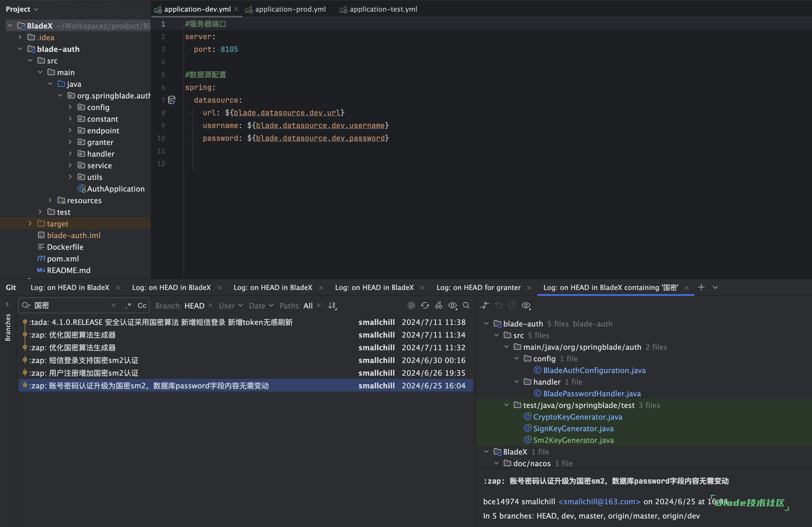Click the Go to hash/branch/tag search icon
Viewport: 812px width, 527px height.
466,305
